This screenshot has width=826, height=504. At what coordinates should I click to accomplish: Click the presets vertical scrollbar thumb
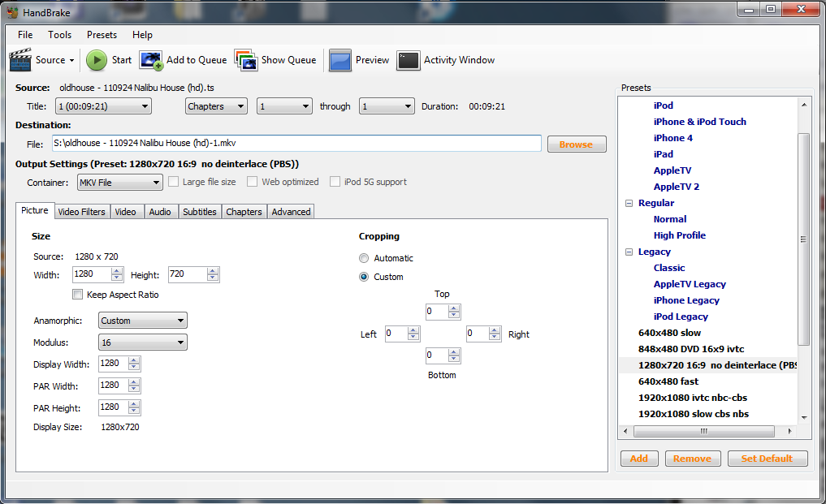click(803, 239)
